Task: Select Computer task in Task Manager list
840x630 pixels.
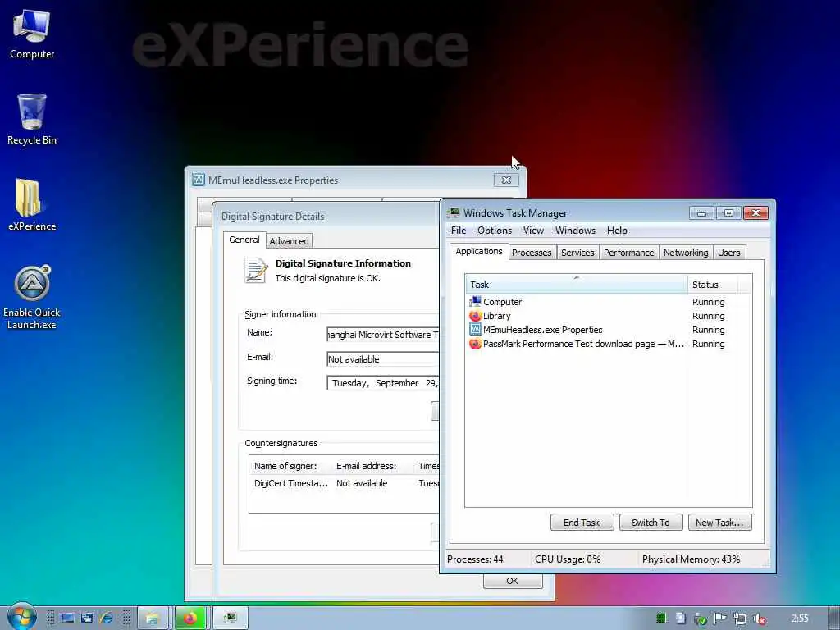Action: tap(576, 302)
